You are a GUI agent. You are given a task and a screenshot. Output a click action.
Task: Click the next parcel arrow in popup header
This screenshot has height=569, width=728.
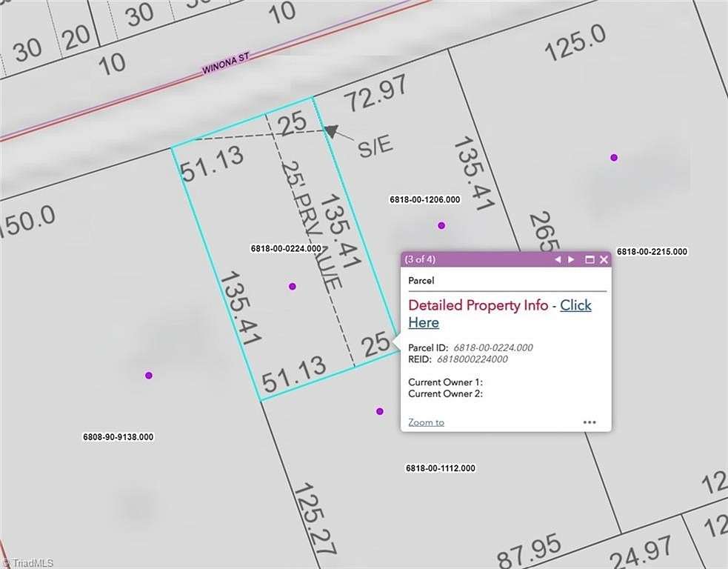pyautogui.click(x=571, y=259)
